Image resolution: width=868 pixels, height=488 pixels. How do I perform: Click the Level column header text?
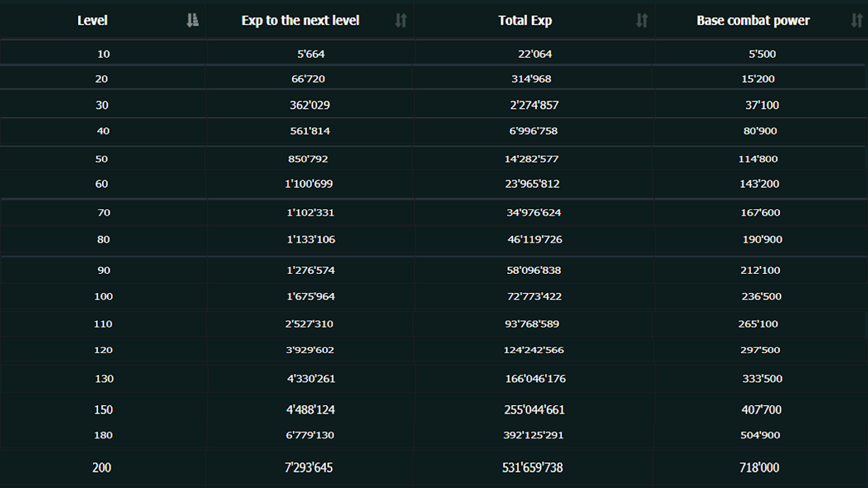tap(92, 21)
